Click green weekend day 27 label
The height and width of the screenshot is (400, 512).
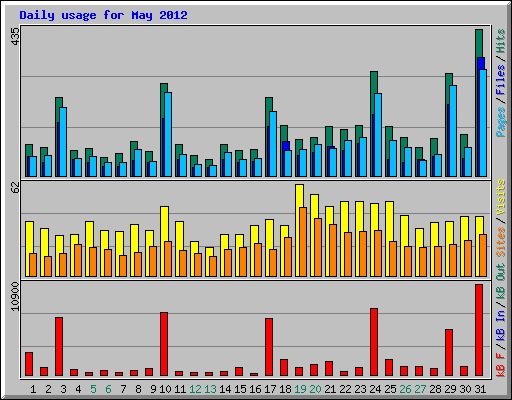pyautogui.click(x=420, y=389)
